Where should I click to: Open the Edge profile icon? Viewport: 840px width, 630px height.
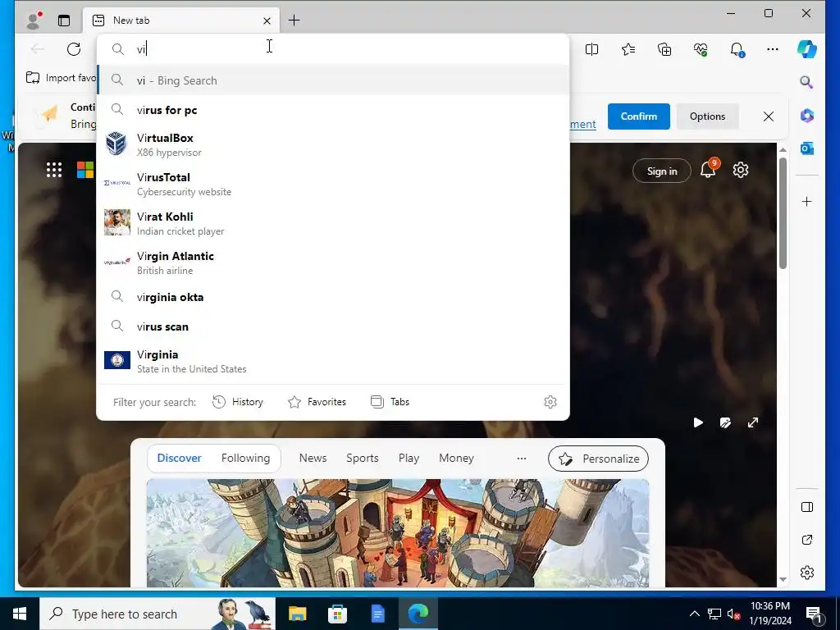[34, 21]
